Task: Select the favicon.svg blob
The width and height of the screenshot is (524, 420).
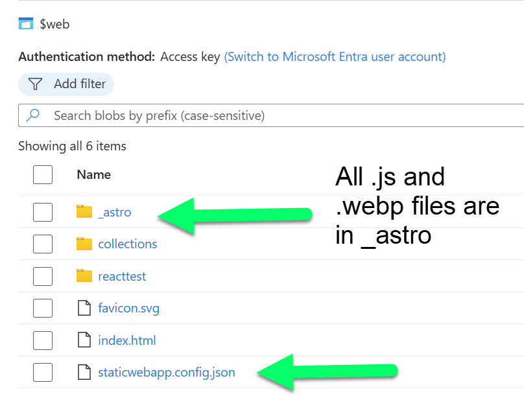Action: point(128,308)
